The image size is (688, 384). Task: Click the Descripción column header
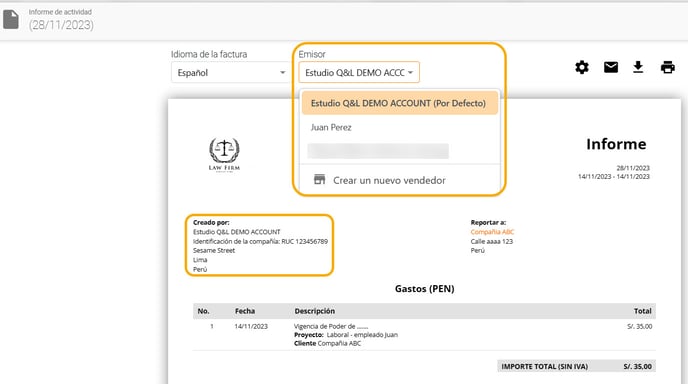point(315,311)
